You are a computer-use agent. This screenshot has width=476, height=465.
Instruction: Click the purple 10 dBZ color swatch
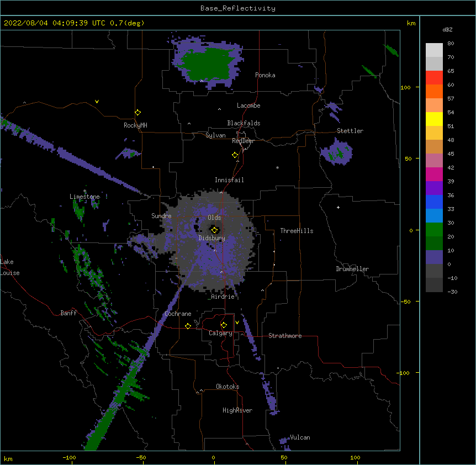[x=434, y=257]
